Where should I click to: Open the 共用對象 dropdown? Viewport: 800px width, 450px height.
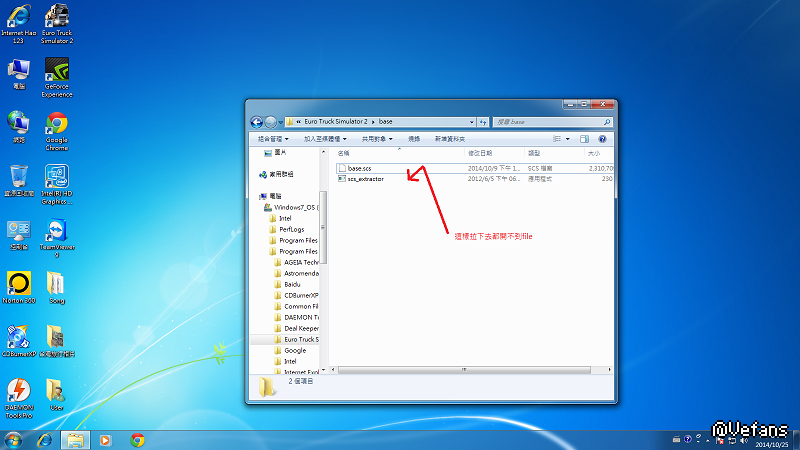point(377,138)
